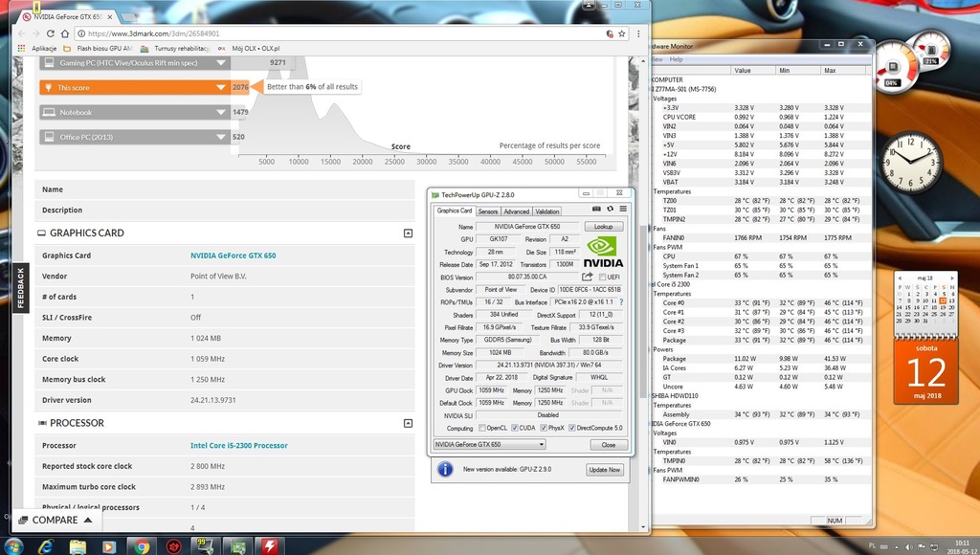Image resolution: width=980 pixels, height=555 pixels.
Task: Open the red gear app on the taskbar
Action: pos(174,546)
